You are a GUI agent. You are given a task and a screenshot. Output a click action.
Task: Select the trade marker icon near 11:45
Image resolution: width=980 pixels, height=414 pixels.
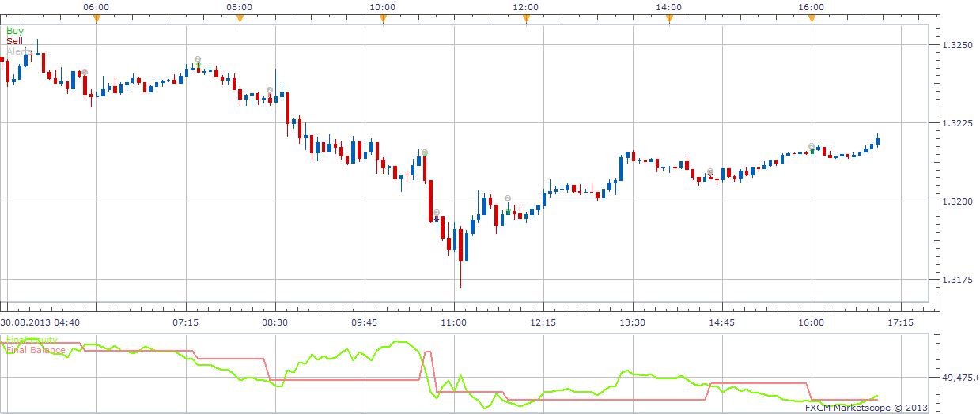coord(508,199)
